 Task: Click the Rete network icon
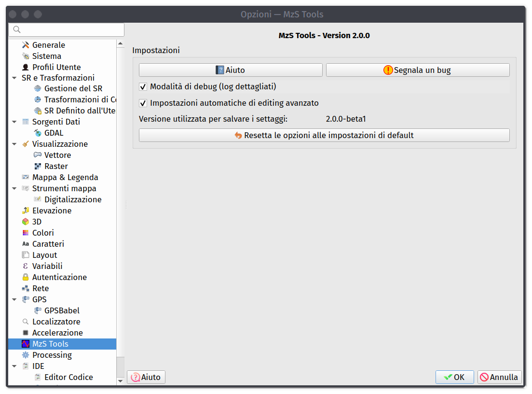point(26,288)
